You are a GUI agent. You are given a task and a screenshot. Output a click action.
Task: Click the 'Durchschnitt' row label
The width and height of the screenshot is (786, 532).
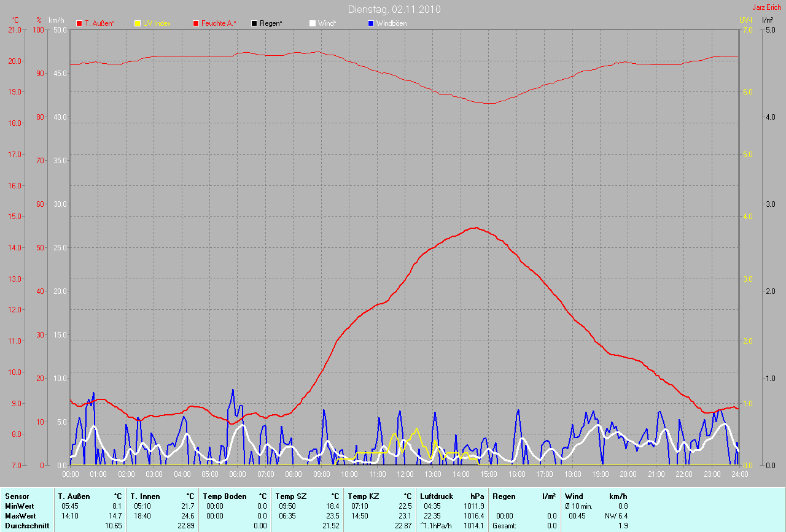coord(26,526)
